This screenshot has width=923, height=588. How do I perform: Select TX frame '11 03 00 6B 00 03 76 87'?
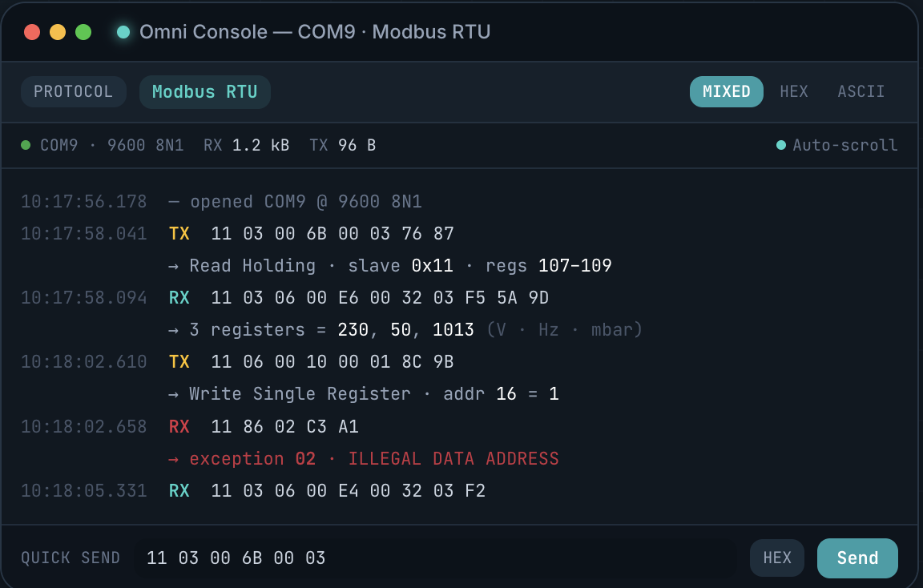[333, 234]
